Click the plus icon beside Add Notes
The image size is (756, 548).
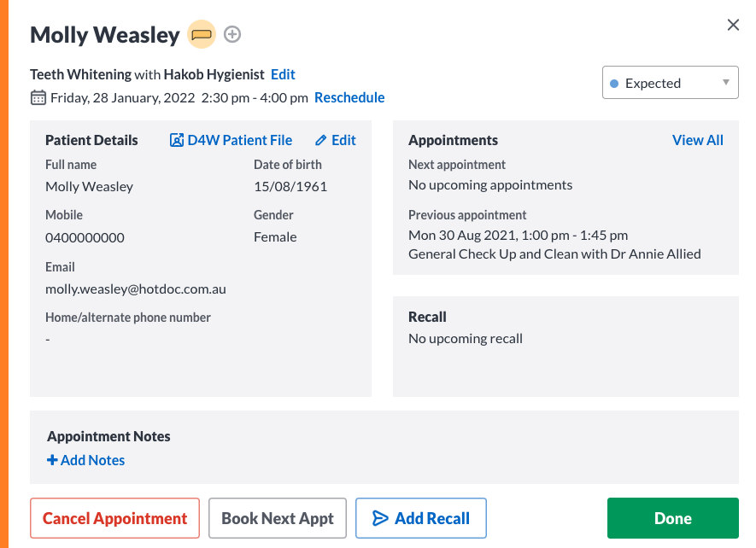click(x=52, y=460)
